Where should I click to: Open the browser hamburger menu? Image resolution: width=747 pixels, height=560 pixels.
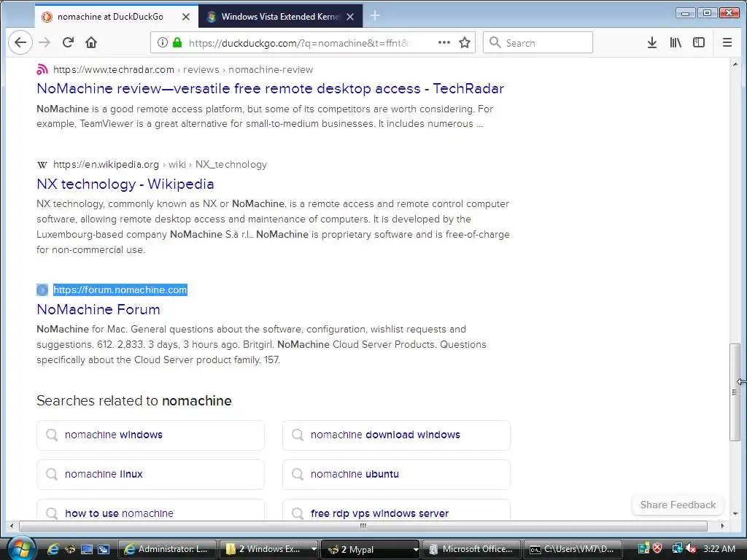(x=727, y=43)
